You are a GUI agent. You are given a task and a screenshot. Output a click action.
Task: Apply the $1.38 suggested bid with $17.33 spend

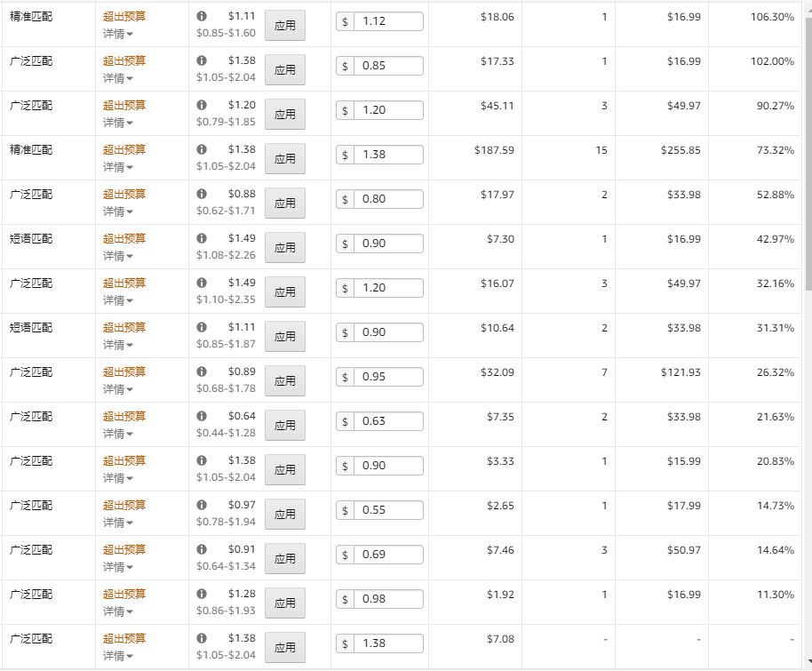click(x=285, y=70)
